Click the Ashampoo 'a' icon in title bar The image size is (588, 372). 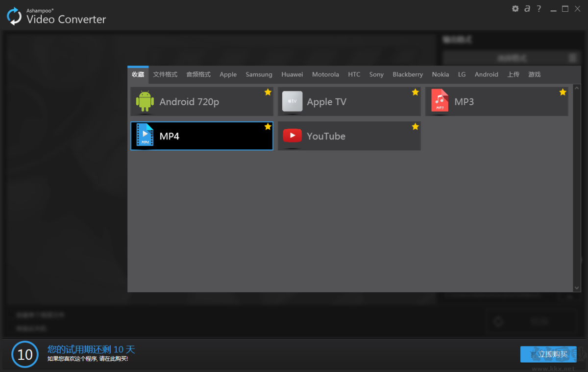coord(527,8)
